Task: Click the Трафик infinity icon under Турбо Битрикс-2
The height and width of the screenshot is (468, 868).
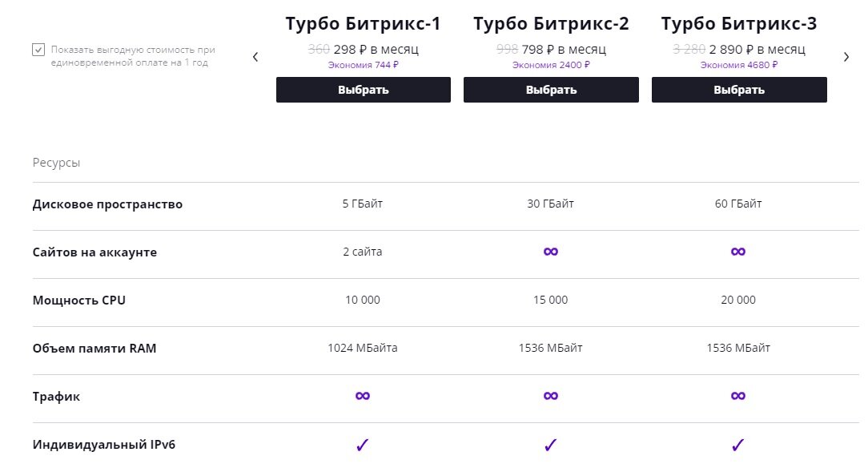Action: pos(551,396)
